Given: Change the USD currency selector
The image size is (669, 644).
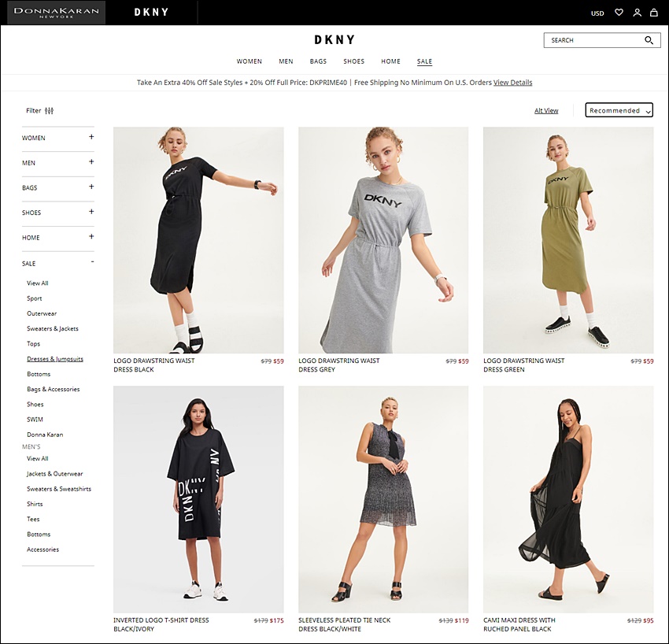Looking at the screenshot, I should 597,13.
